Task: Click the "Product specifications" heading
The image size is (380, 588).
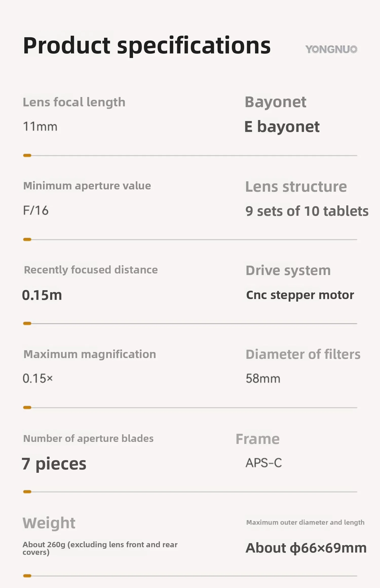Action: tap(147, 46)
